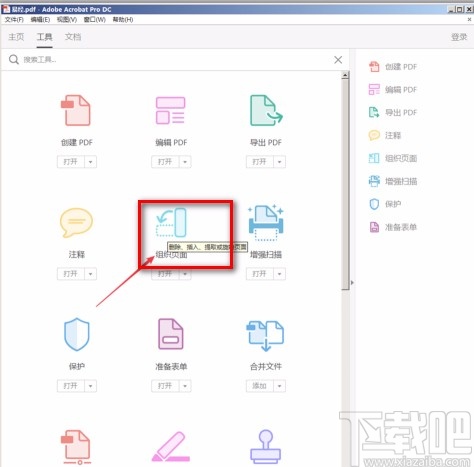Click the 注释 speech bubble icon in the main grid
Viewport: 474px width, 467px height.
point(76,223)
